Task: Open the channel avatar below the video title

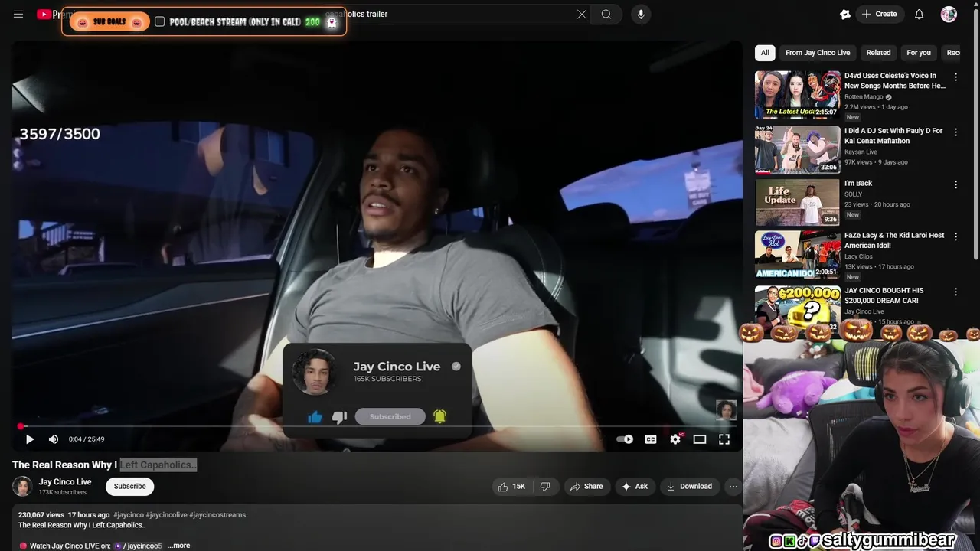Action: coord(22,486)
